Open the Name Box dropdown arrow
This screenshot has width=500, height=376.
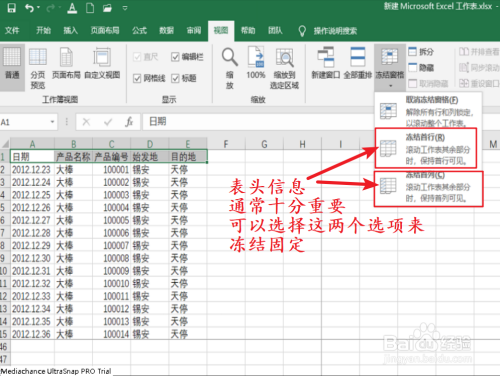click(52, 122)
